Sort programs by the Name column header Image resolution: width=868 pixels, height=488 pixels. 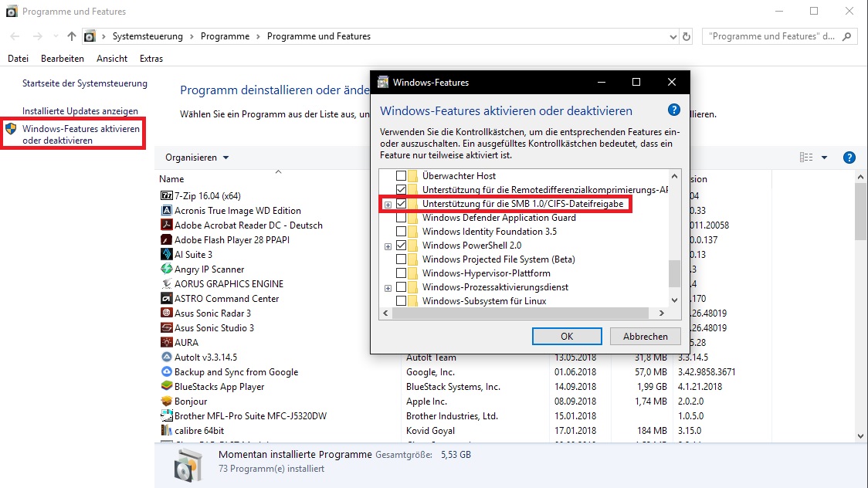pyautogui.click(x=171, y=178)
